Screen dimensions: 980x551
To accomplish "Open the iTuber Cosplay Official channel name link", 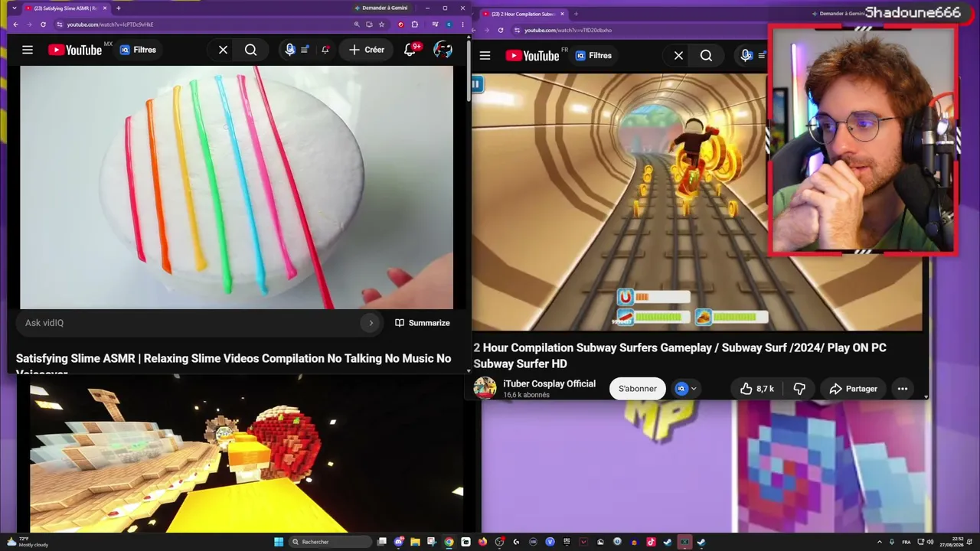I will [x=549, y=384].
